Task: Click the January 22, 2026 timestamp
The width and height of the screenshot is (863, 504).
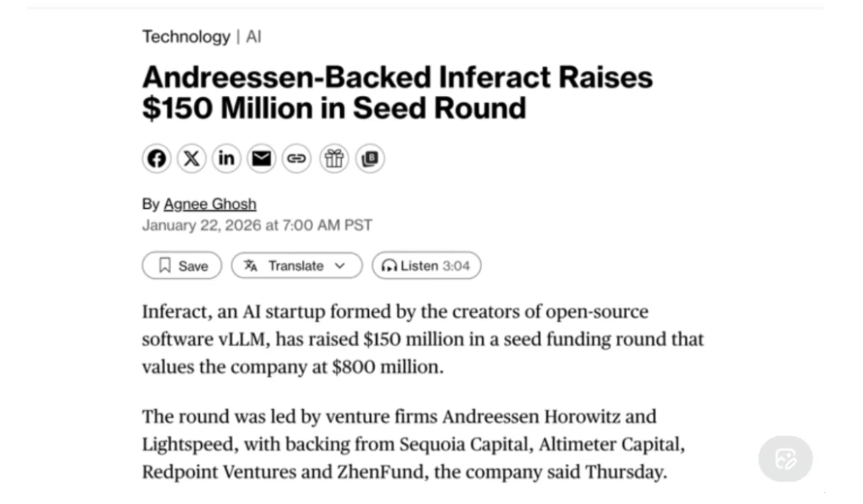Action: [256, 225]
